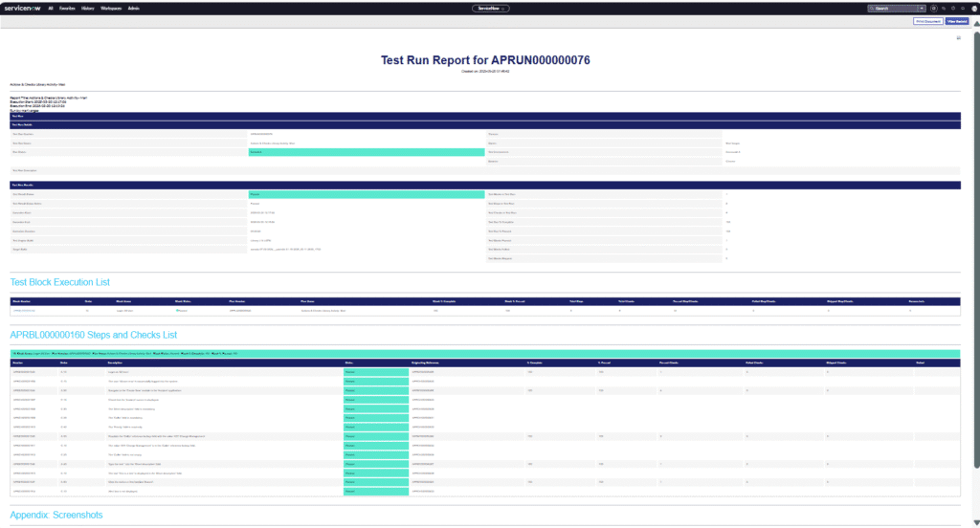Open the help icon in header
The width and height of the screenshot is (980, 528).
click(951, 8)
